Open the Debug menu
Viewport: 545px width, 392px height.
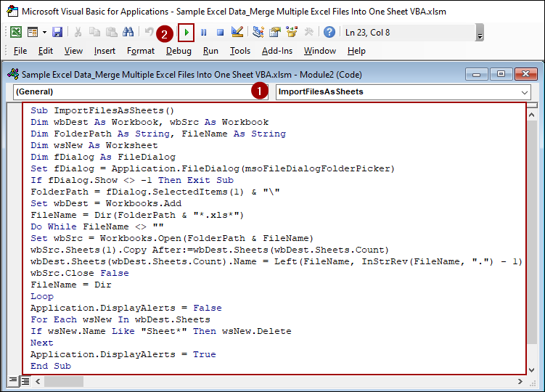[x=179, y=51]
